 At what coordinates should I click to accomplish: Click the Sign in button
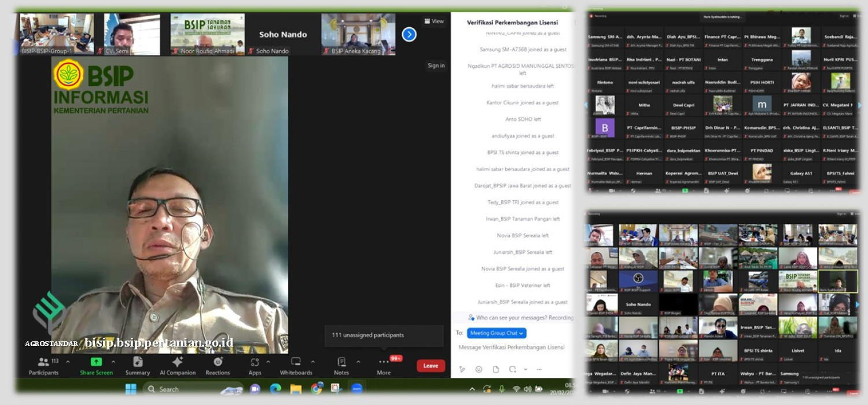click(x=436, y=65)
